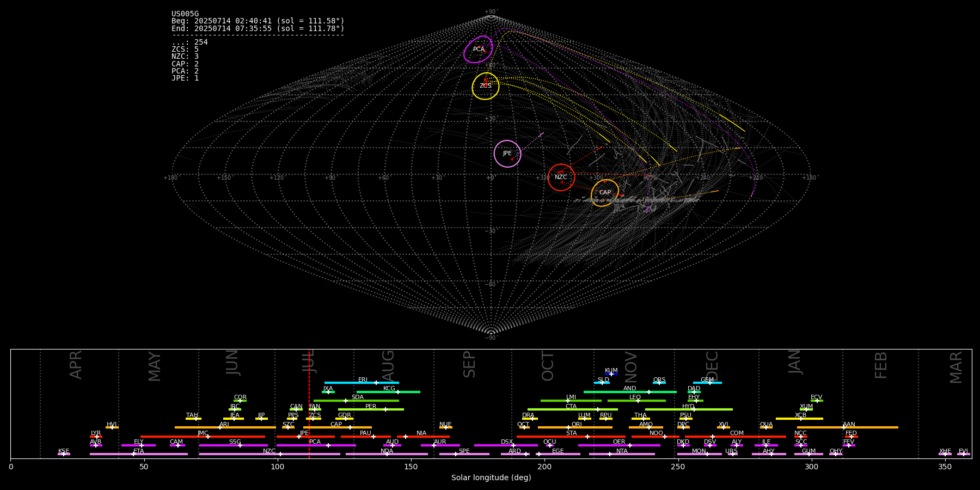The height and width of the screenshot is (490, 980).
Task: Click the purple OER shower bar
Action: 619,445
